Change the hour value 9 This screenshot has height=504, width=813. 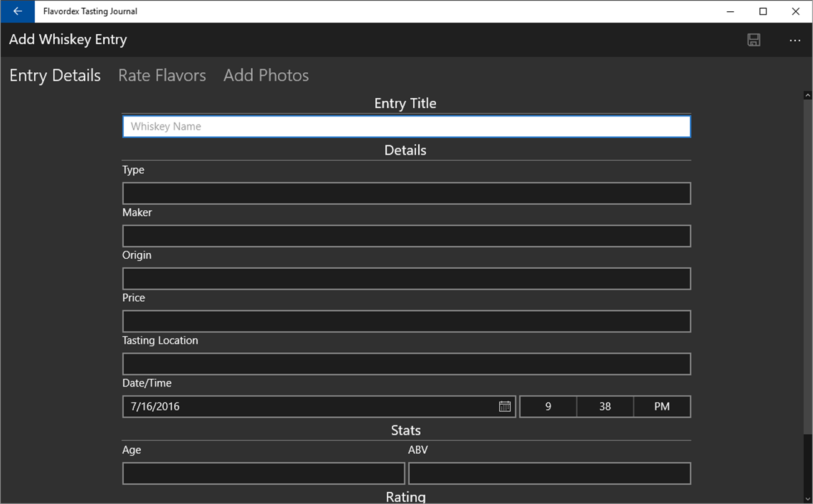coord(548,406)
